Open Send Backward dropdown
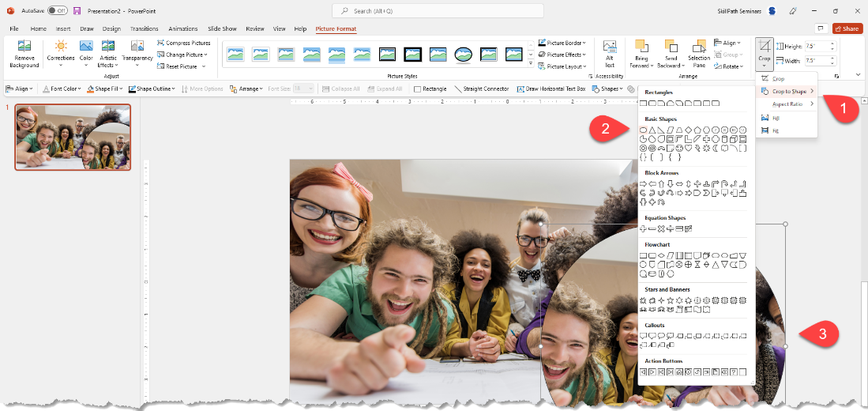The width and height of the screenshot is (868, 411). 671,55
